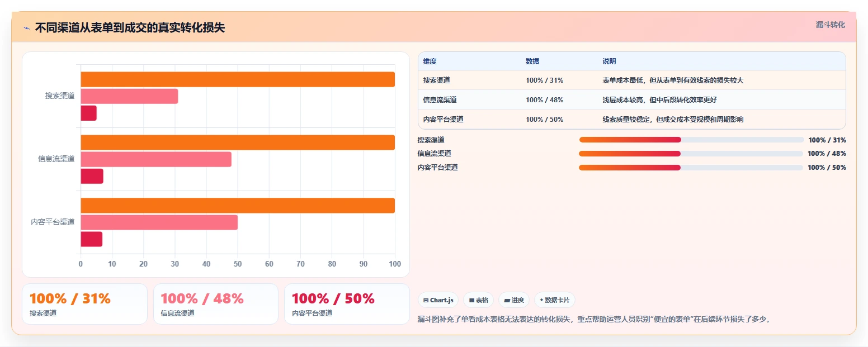Click the red smallest bar for 信息流渠道

click(92, 176)
